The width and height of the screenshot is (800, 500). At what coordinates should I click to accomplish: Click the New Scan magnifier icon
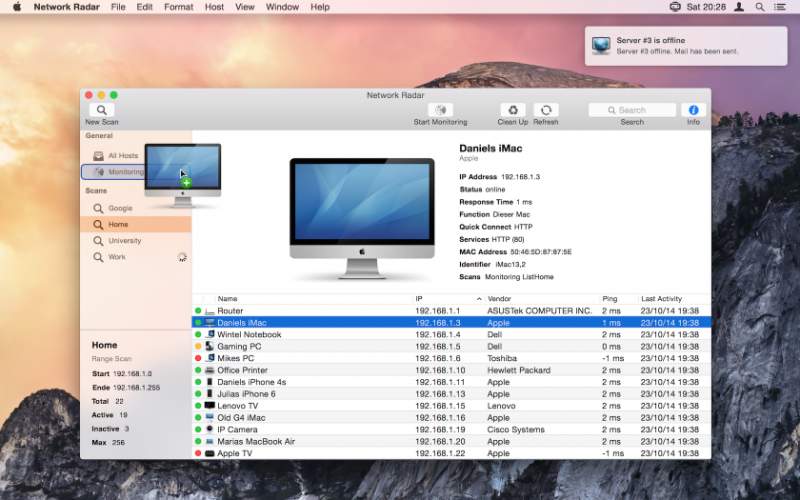[x=101, y=110]
